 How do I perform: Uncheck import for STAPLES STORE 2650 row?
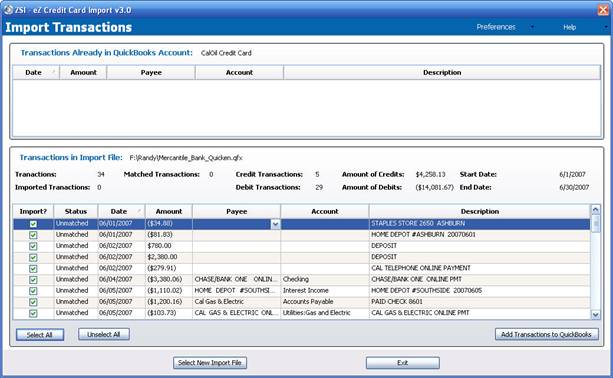[33, 224]
